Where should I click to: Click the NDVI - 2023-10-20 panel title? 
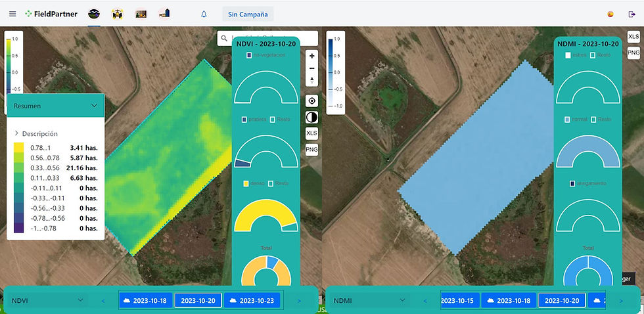(x=265, y=44)
